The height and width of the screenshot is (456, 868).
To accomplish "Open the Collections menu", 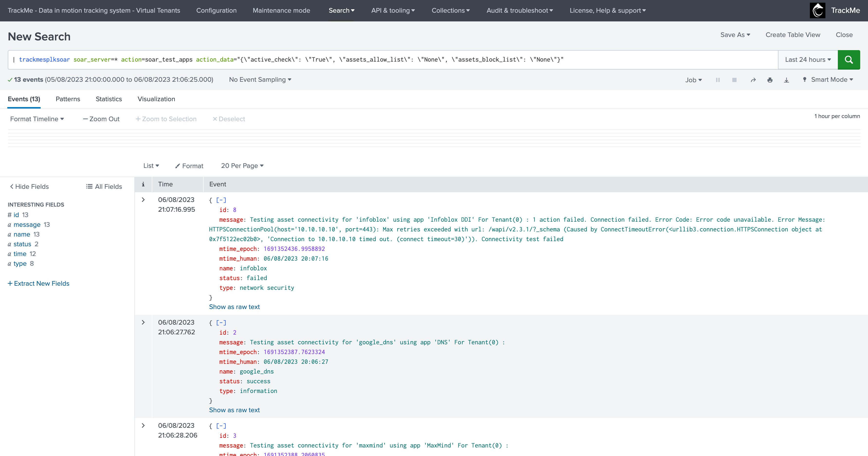I will pos(450,10).
